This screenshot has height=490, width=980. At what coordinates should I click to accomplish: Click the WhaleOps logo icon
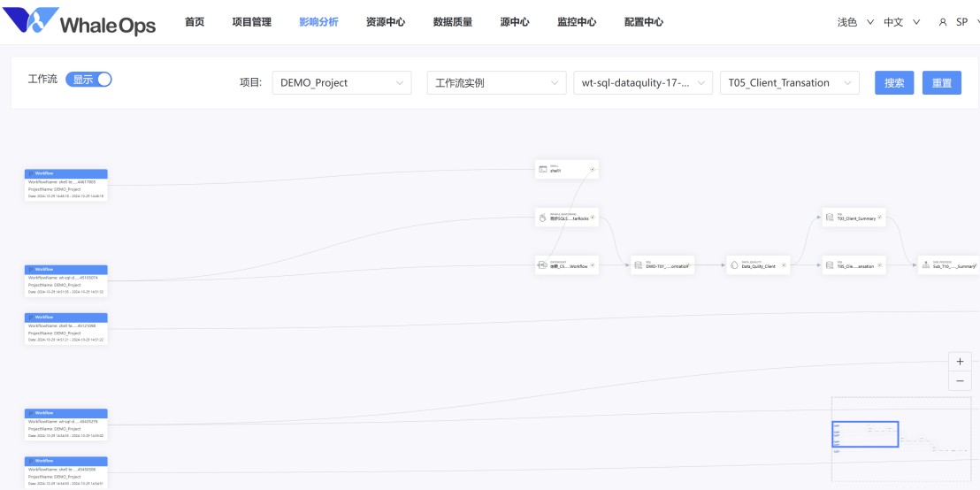(29, 20)
